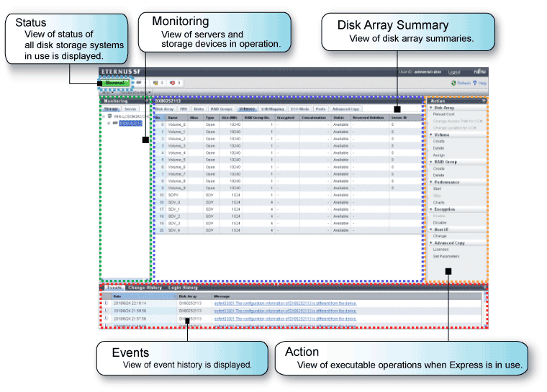Open the 21:59:56 event message link

[x=285, y=311]
